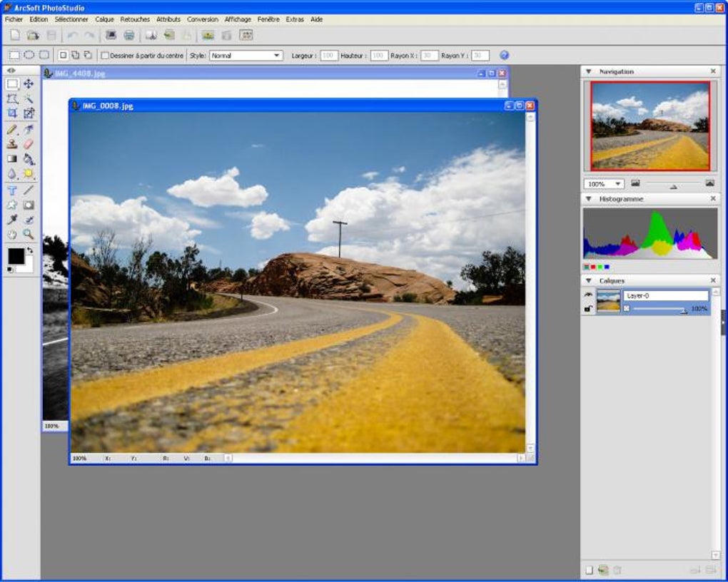Collapse the Histogramme panel
This screenshot has width=728, height=582.
pos(589,199)
